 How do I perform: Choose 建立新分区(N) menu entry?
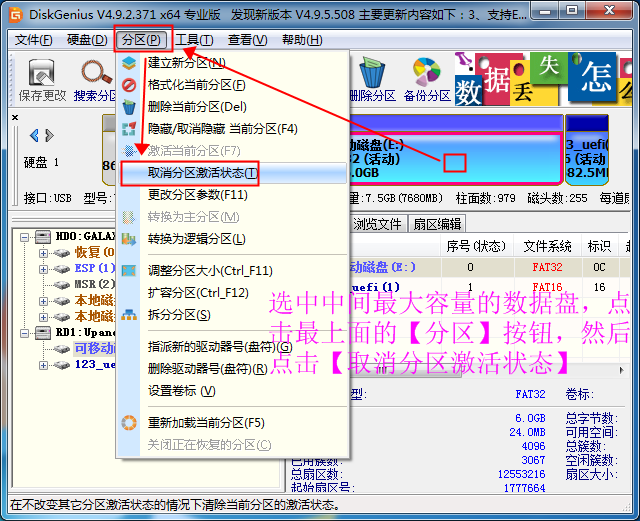coord(233,63)
